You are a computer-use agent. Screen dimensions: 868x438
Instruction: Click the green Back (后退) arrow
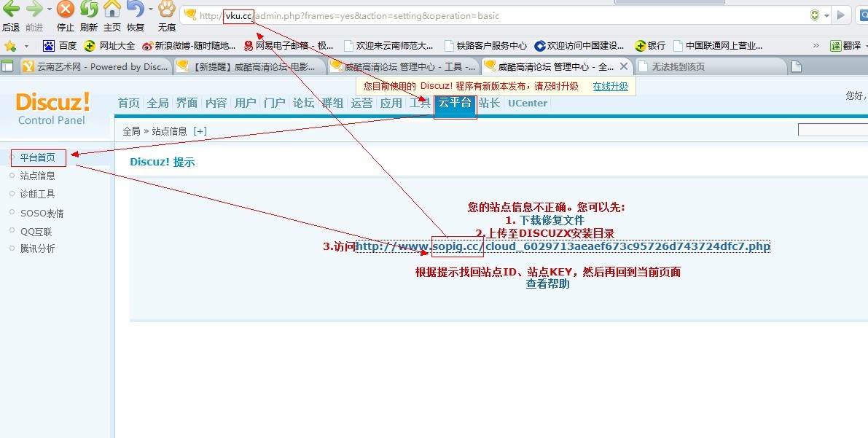(11, 9)
